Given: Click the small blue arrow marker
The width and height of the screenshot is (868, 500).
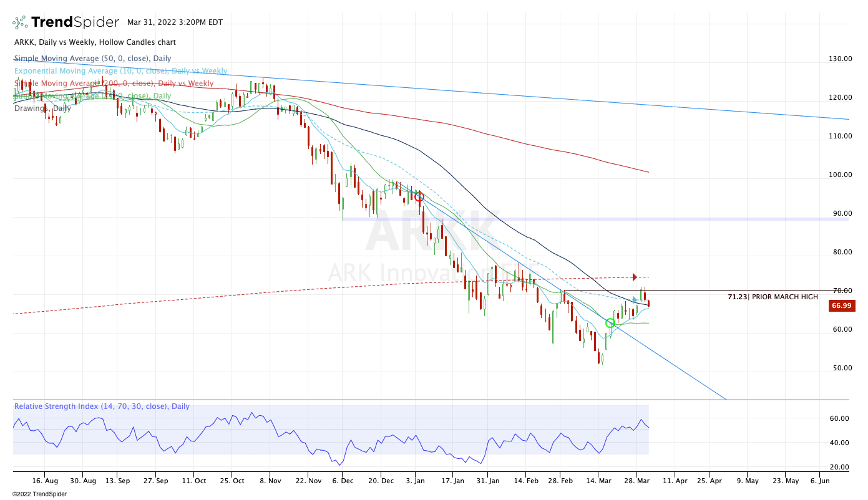Looking at the screenshot, I should [635, 300].
